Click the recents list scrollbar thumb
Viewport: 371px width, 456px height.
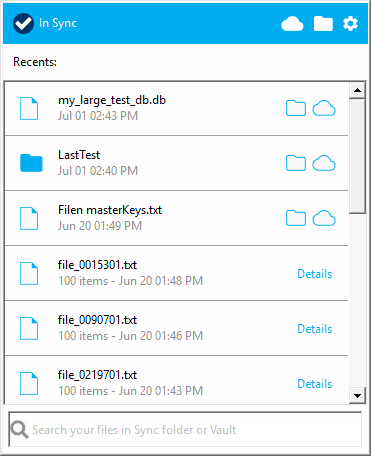[357, 156]
